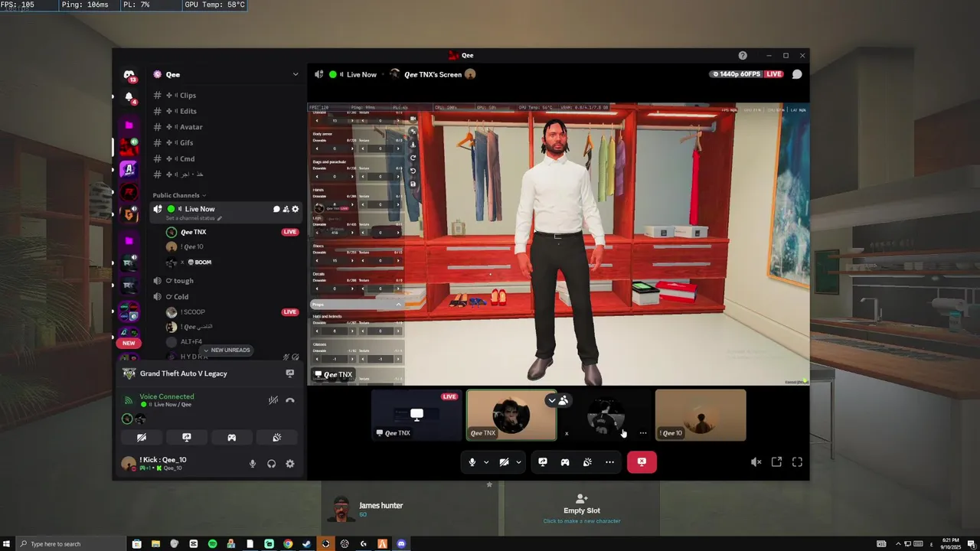Open Discord direct messages home icon
Screen dimensions: 980x551
coord(129,74)
